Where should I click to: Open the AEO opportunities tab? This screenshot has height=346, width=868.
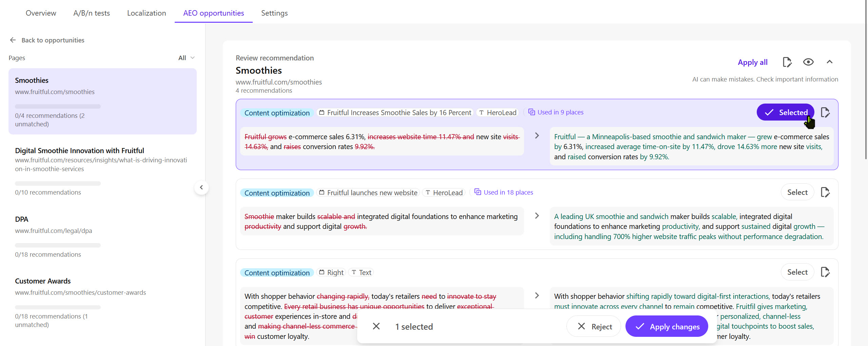[x=214, y=13]
